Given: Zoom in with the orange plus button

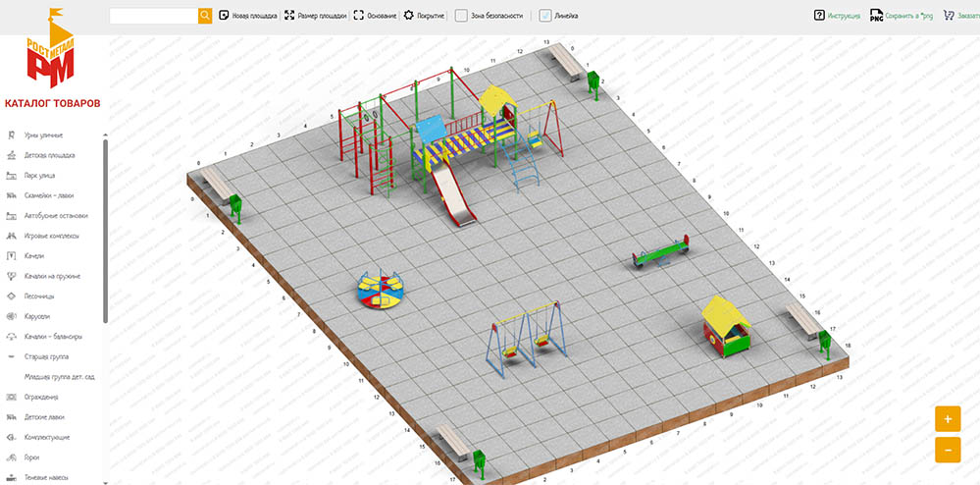Looking at the screenshot, I should 947,419.
